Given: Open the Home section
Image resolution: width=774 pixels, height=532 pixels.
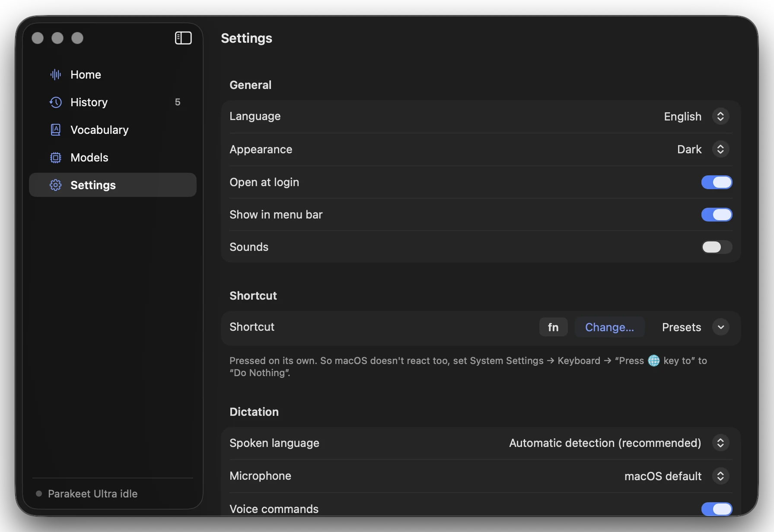Looking at the screenshot, I should click(x=113, y=75).
